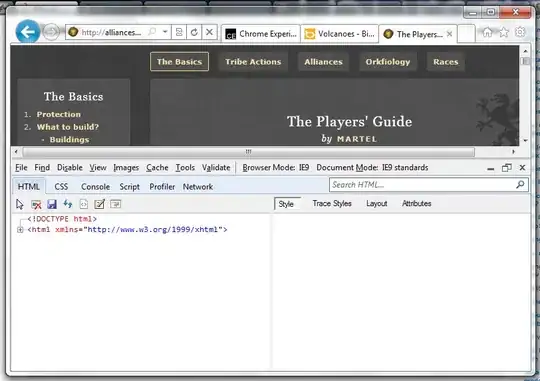Activate the select element by click arrow tool

pyautogui.click(x=20, y=204)
